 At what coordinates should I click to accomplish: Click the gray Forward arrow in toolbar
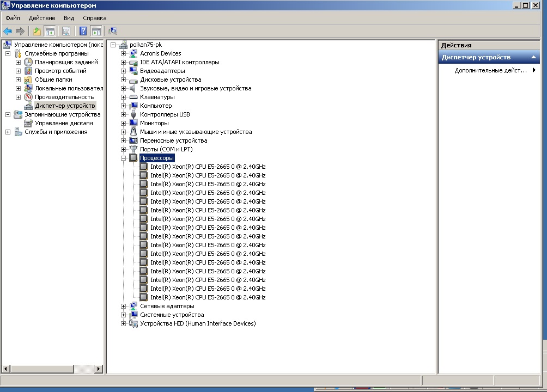(x=20, y=32)
